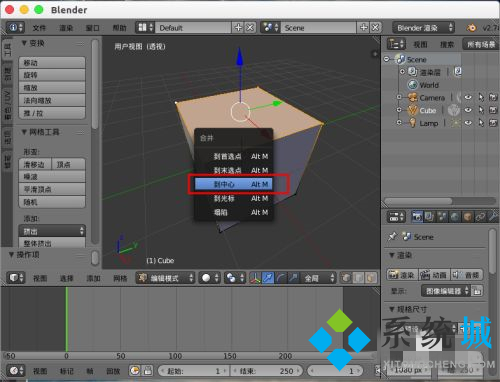The height and width of the screenshot is (382, 500).
Task: Click the Randomize button in mesh tools
Action: pyautogui.click(x=52, y=202)
